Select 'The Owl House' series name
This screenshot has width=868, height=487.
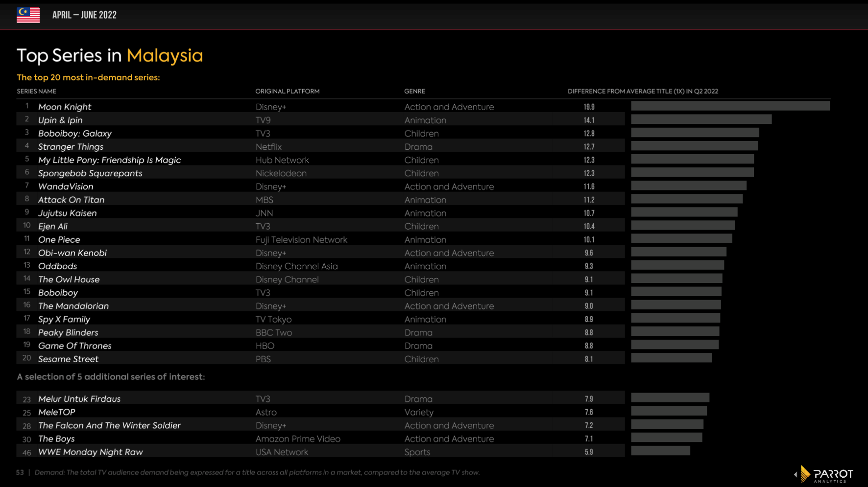pos(69,279)
